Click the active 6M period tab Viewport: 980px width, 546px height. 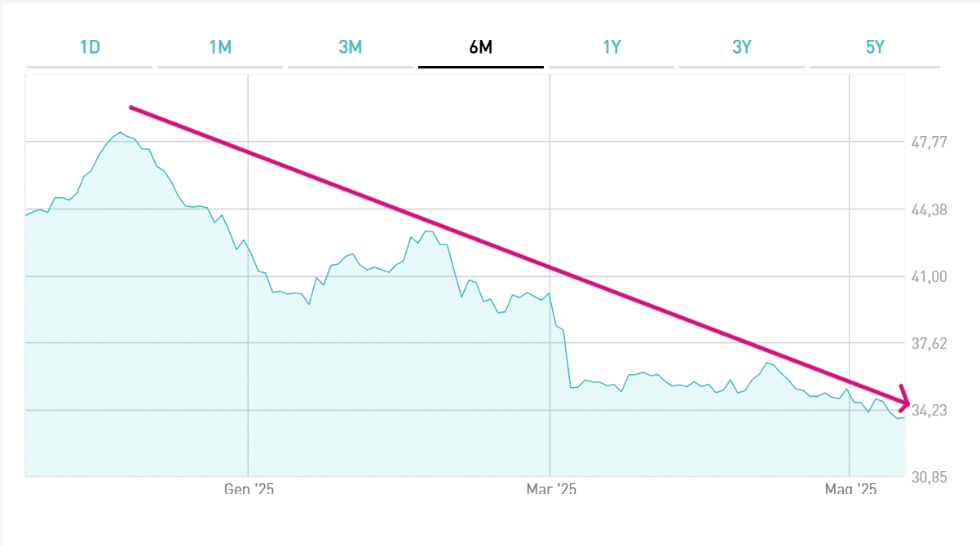coord(481,47)
